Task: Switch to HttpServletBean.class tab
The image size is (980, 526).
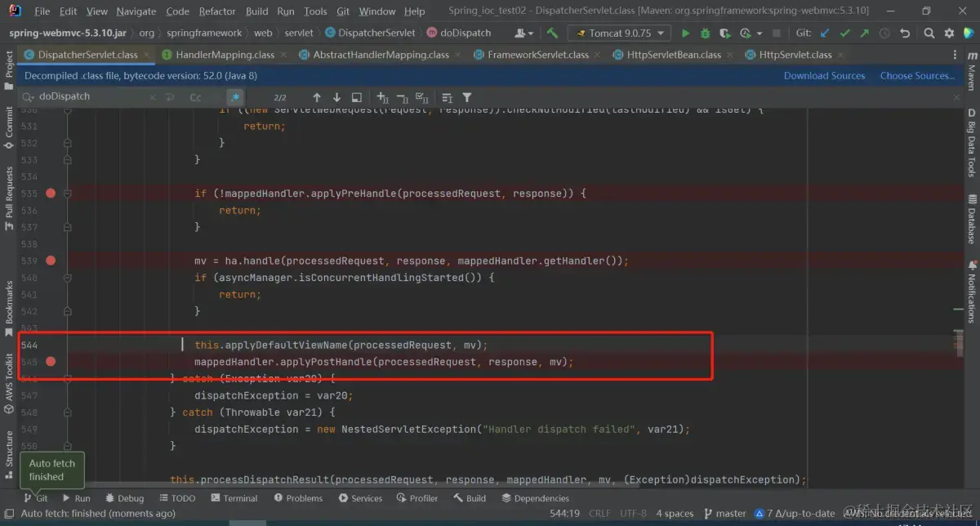Action: (x=674, y=55)
